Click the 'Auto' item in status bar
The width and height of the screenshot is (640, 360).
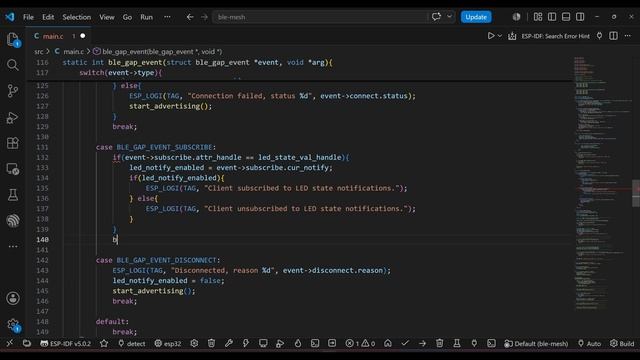(x=589, y=343)
